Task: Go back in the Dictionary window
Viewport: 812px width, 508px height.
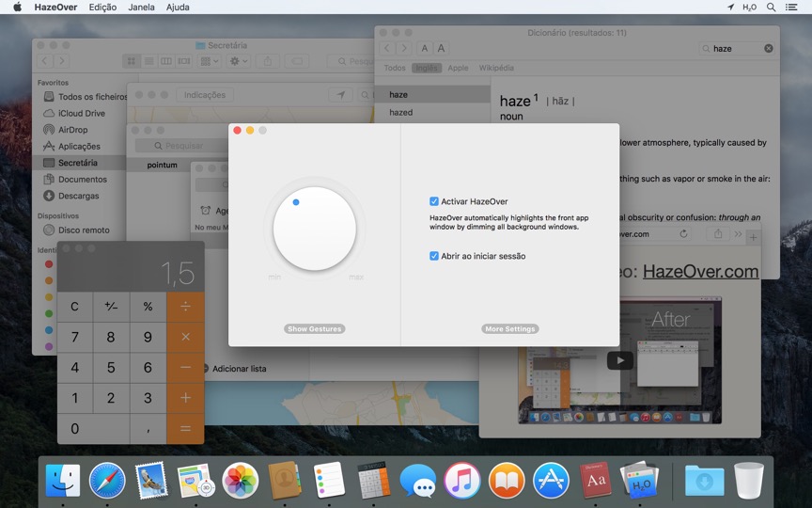Action: (x=387, y=48)
